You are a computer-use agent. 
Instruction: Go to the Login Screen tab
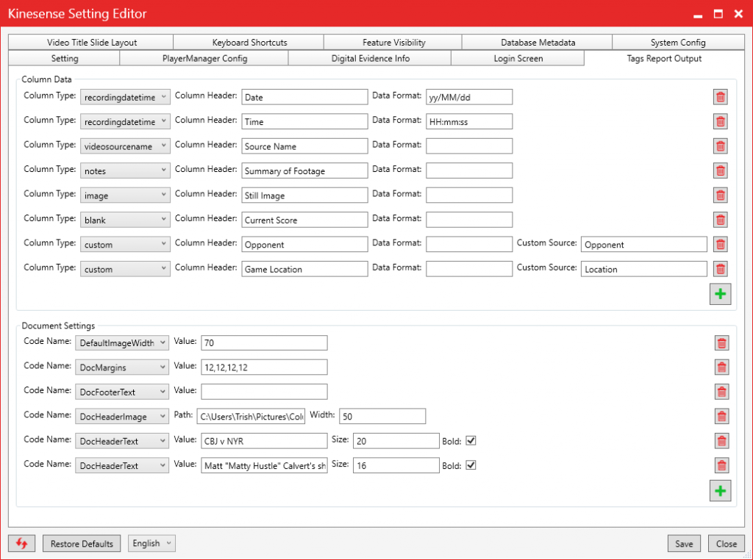point(518,58)
